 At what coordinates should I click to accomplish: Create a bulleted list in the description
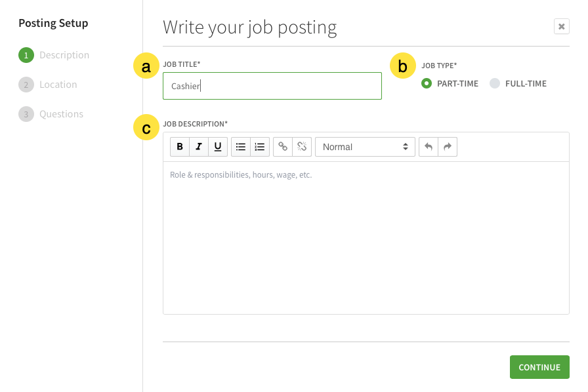click(240, 146)
